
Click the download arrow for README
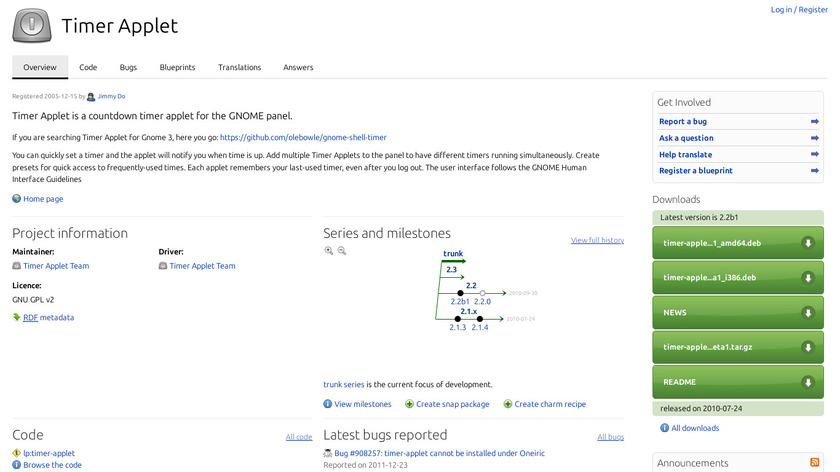(x=807, y=382)
